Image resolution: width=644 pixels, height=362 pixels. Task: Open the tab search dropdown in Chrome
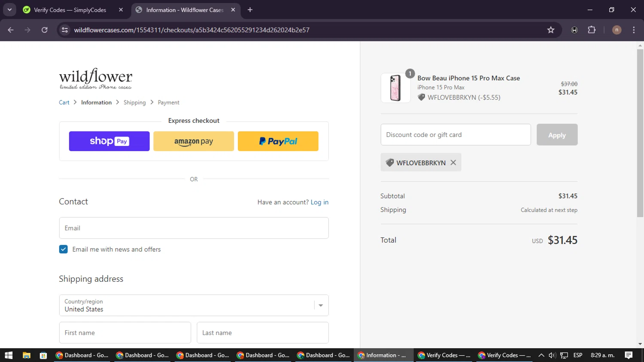(9, 9)
